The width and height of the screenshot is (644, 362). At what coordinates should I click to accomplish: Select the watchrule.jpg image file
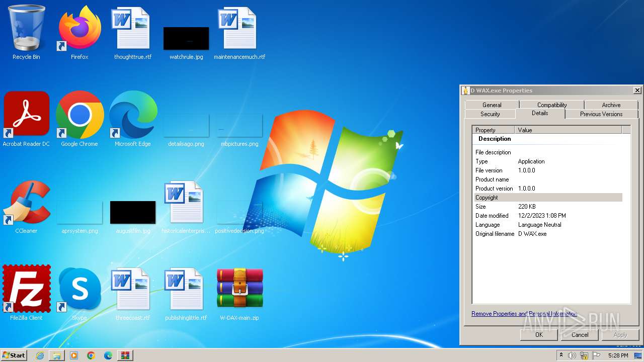click(186, 43)
